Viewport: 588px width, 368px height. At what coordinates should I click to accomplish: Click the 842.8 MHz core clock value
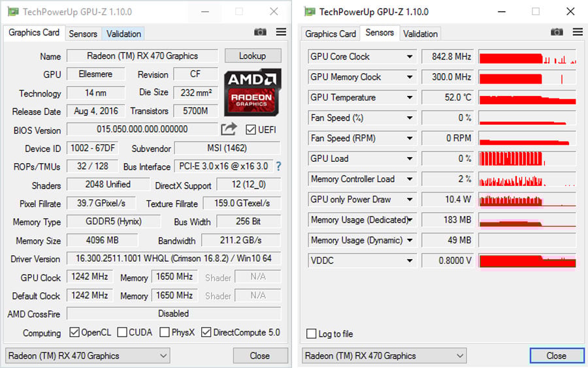(x=448, y=57)
